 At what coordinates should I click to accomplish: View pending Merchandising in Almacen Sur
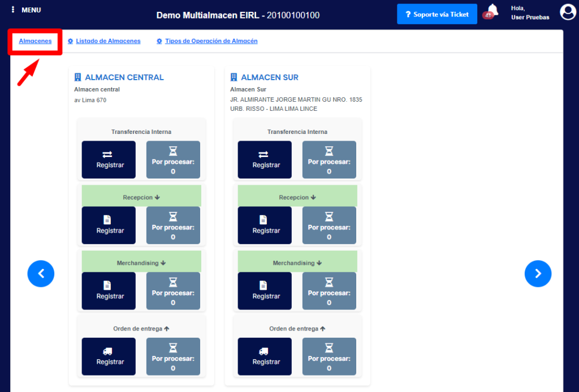(x=330, y=291)
